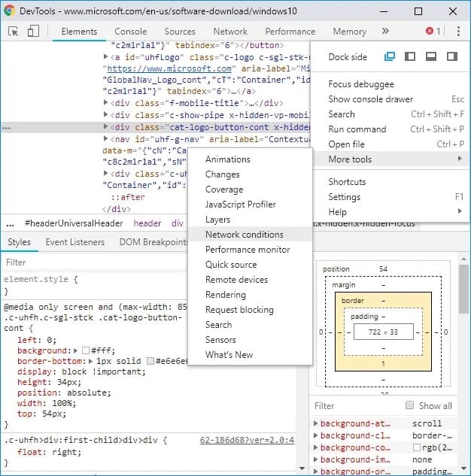The width and height of the screenshot is (471, 476).
Task: Click the ellipsis beside the highlighted DOM row
Action: 6,128
